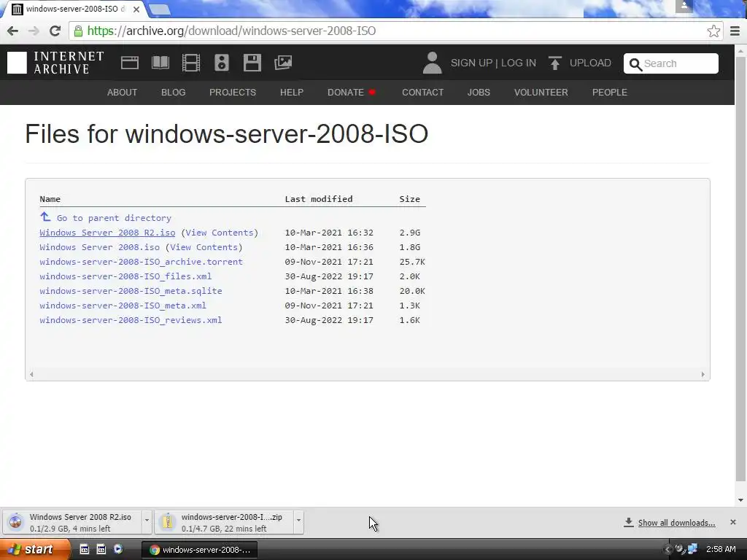This screenshot has height=560, width=747.
Task: Click the file list left scroll arrow
Action: tap(31, 374)
